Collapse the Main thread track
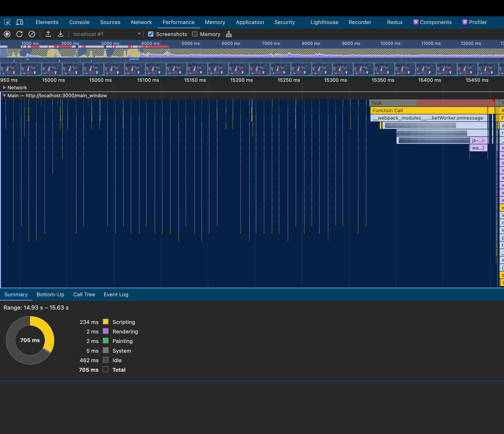The image size is (504, 434). [x=4, y=95]
